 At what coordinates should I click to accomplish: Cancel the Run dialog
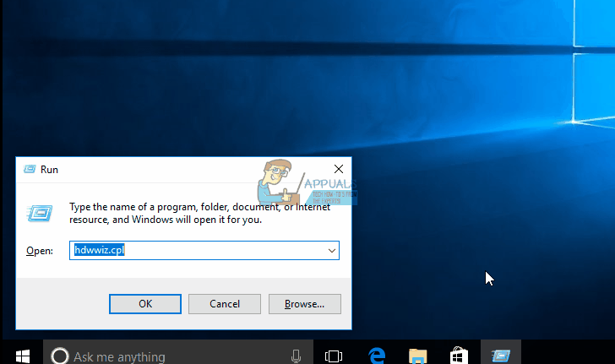click(x=225, y=304)
